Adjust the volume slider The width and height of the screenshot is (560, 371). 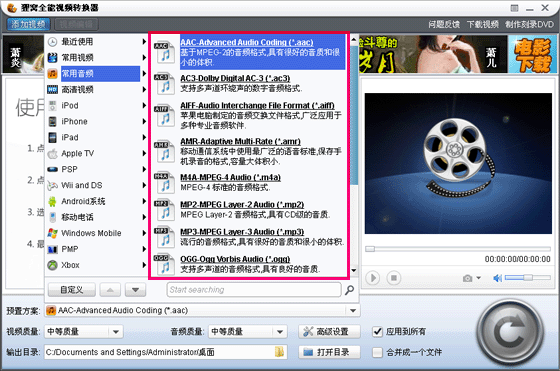click(x=528, y=277)
